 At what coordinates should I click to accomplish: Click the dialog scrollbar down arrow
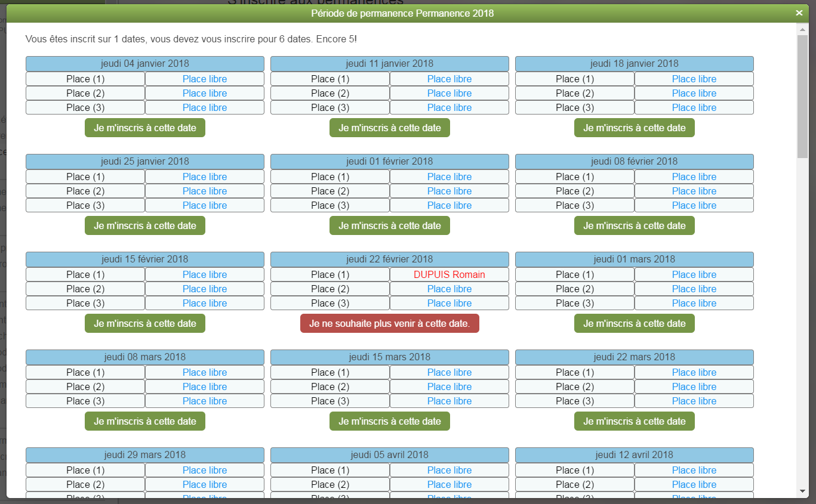click(802, 491)
